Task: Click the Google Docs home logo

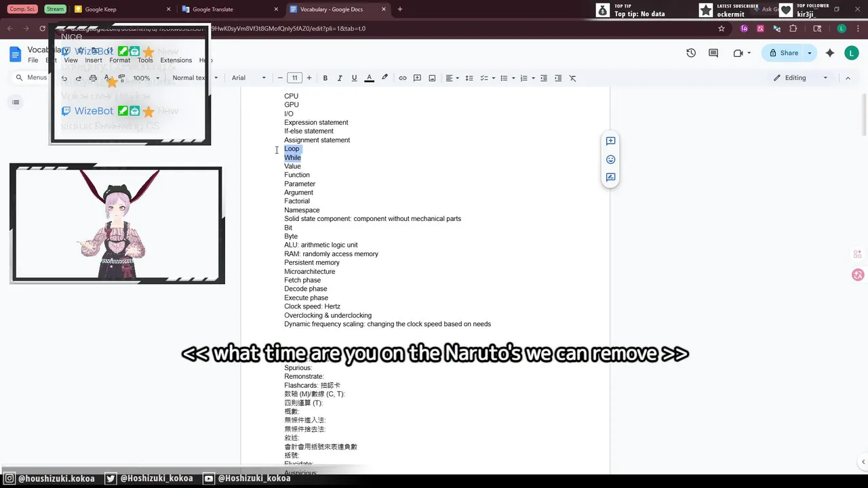Action: click(16, 54)
